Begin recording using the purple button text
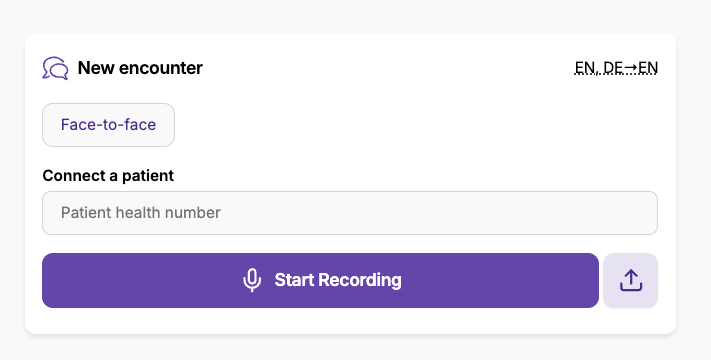The height and width of the screenshot is (360, 711). coord(338,280)
